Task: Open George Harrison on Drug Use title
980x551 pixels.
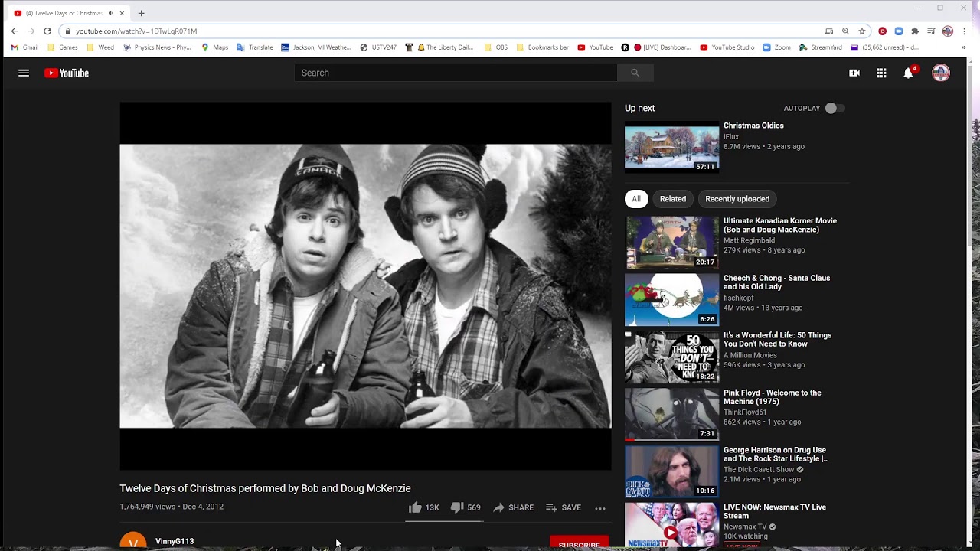Action: [776, 455]
